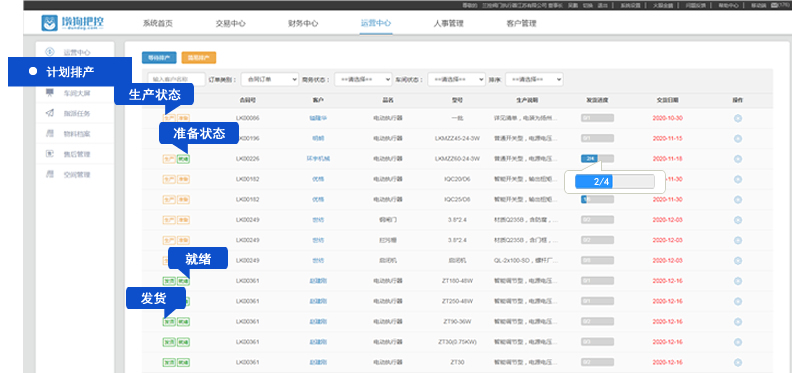Screen dimensions: 810x373
Task: Open the operation icon for ZT90-36W row
Action: click(738, 322)
